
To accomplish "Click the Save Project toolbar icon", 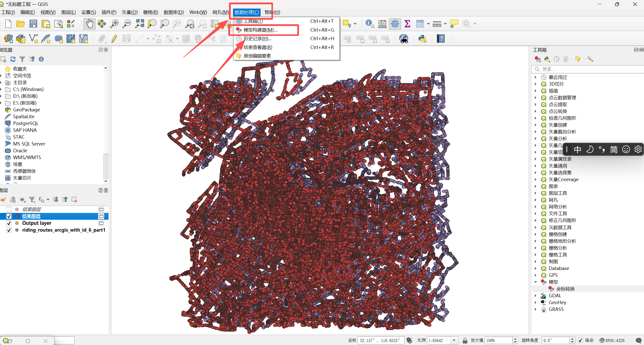I will click(33, 24).
